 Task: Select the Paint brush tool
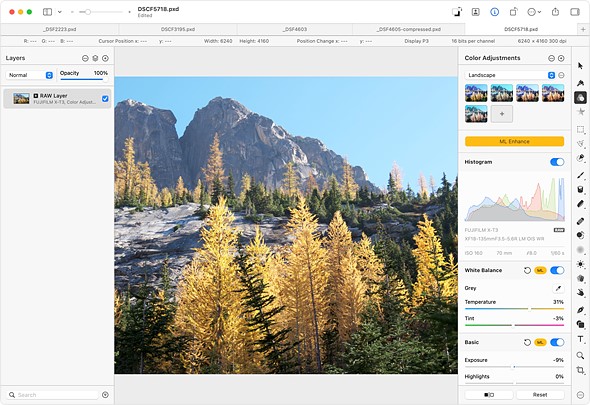580,175
